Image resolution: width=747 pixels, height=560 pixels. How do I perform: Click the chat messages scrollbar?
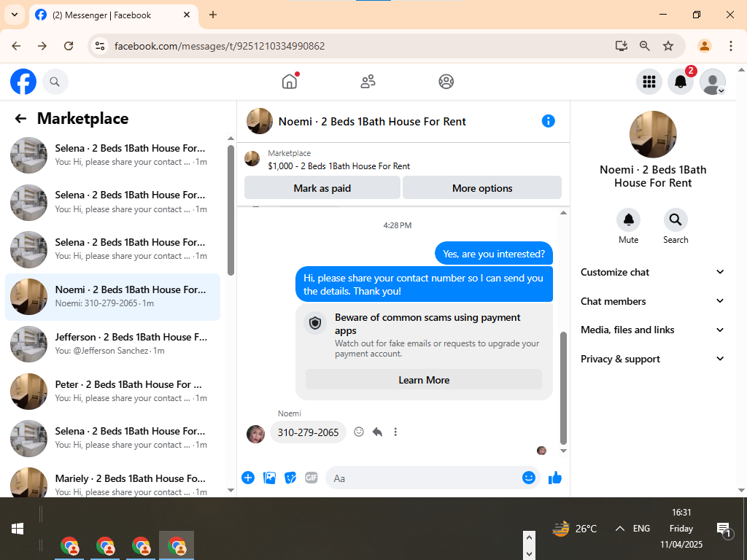[564, 388]
